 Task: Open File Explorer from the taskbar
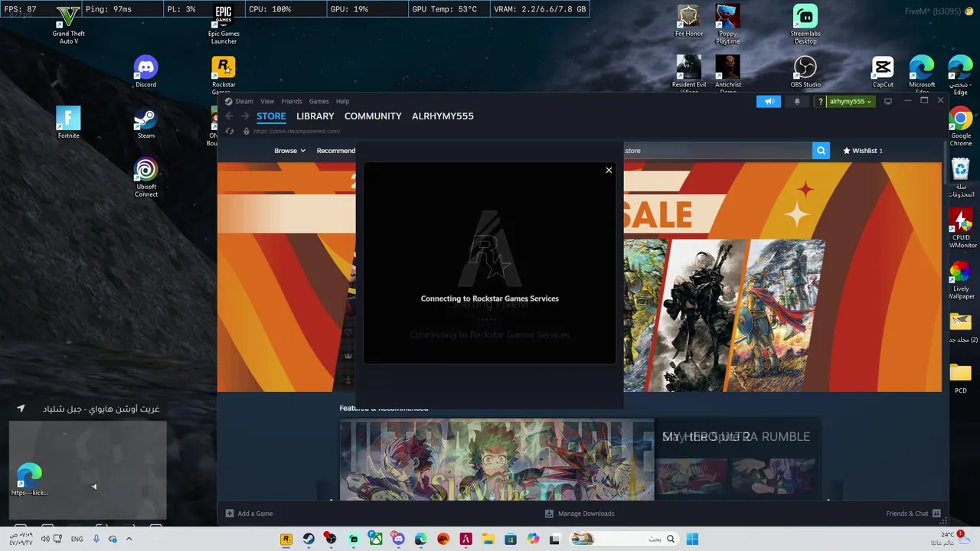pyautogui.click(x=488, y=539)
